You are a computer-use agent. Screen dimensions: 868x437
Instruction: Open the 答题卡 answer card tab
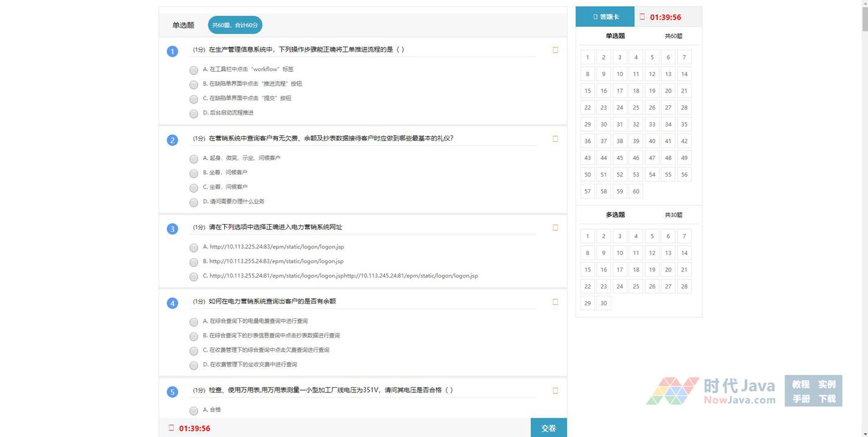point(605,17)
